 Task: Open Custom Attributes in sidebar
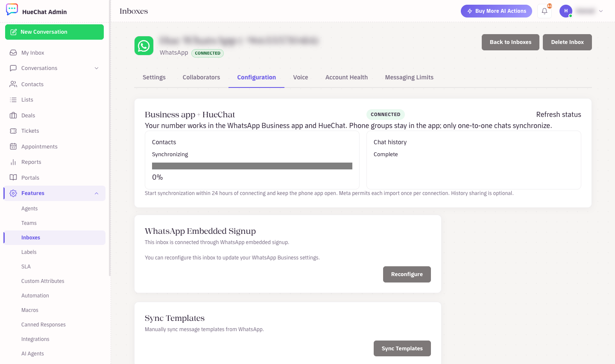tap(43, 281)
